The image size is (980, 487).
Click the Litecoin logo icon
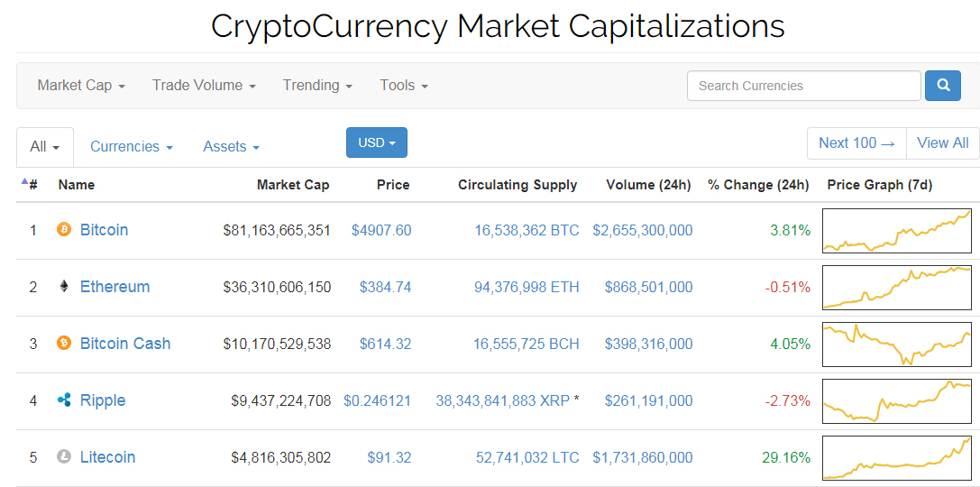tap(64, 457)
